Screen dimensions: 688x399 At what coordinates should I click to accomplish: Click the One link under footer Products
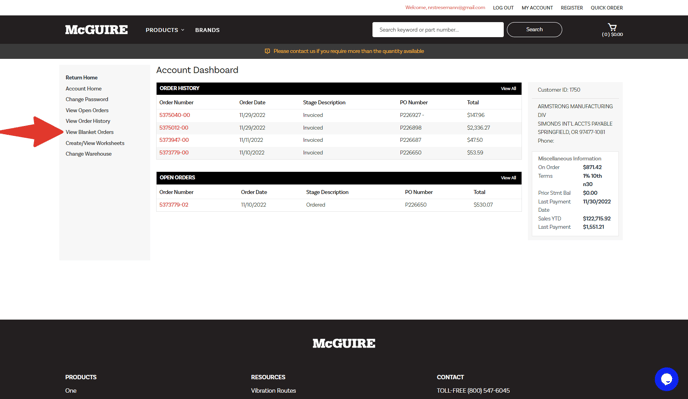[x=71, y=391]
